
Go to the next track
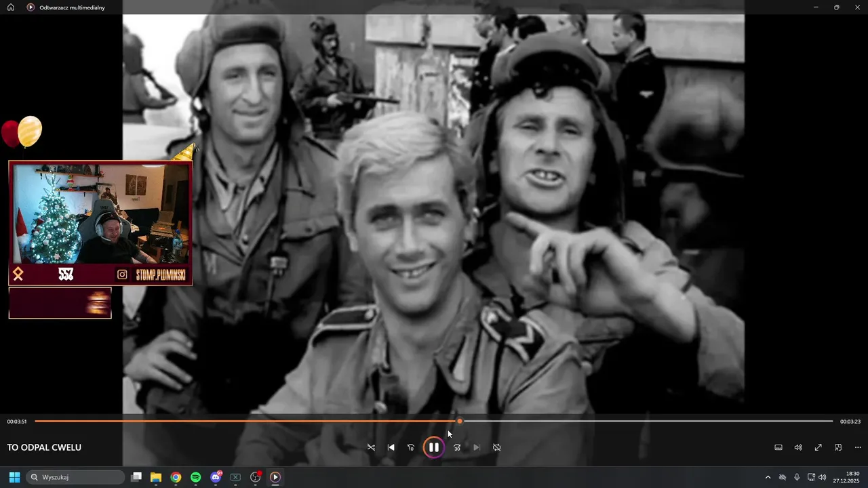(x=477, y=447)
